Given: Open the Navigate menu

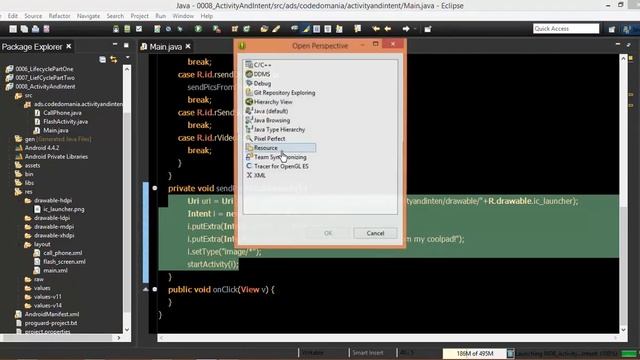Looking at the screenshot, I should [89, 16].
